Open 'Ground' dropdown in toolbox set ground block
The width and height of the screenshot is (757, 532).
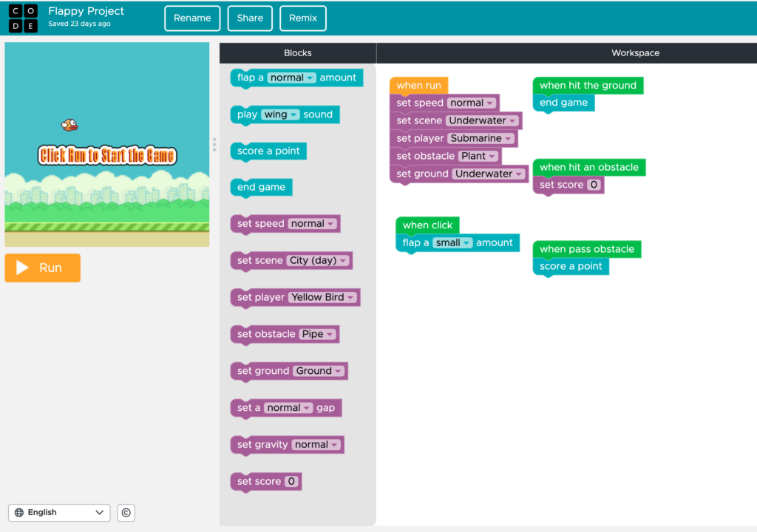click(319, 371)
